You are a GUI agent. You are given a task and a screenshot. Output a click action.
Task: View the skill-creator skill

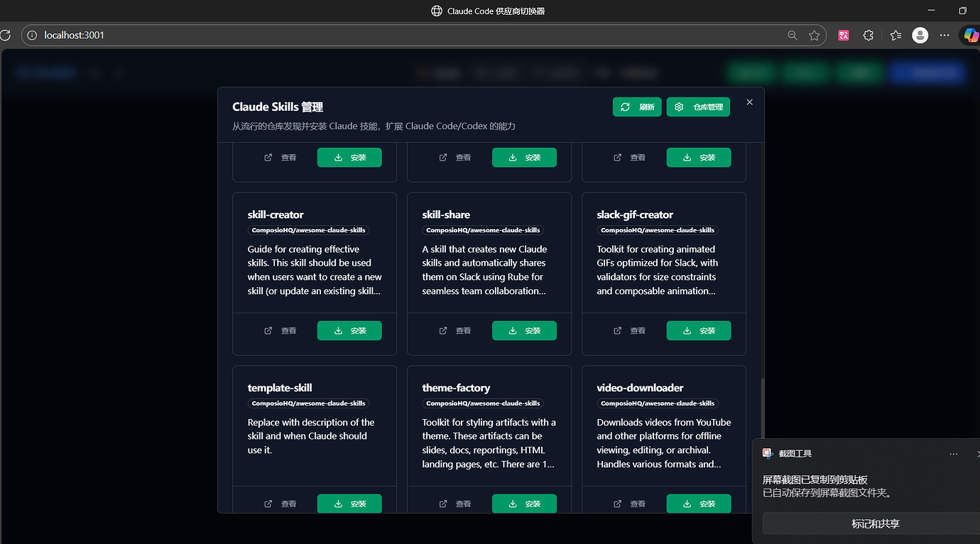[281, 331]
